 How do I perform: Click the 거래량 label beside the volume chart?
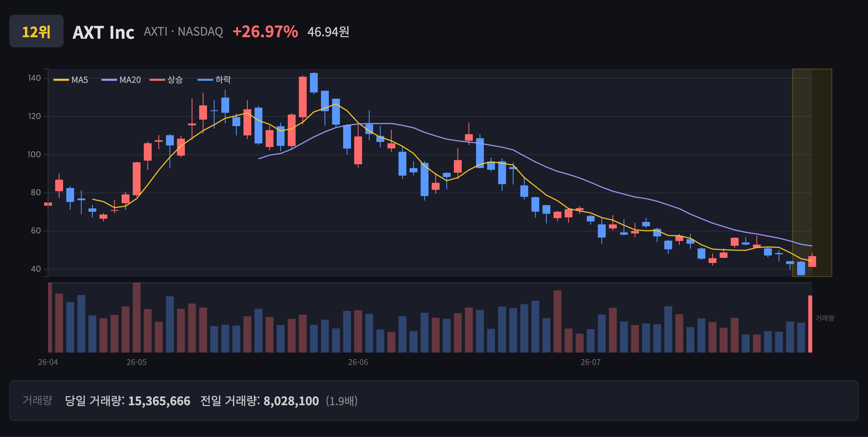pyautogui.click(x=825, y=318)
